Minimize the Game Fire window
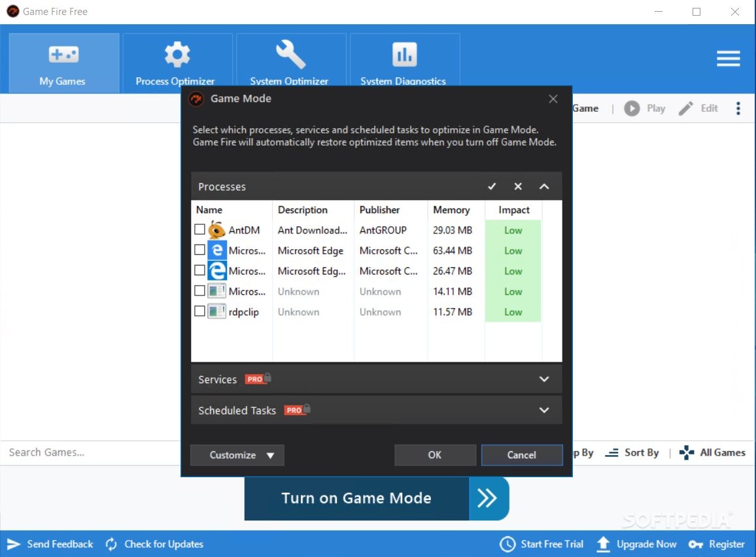This screenshot has width=756, height=557. click(659, 12)
